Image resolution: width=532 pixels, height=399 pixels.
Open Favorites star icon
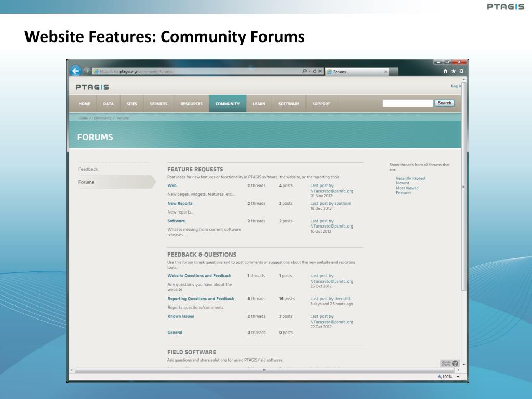click(454, 71)
